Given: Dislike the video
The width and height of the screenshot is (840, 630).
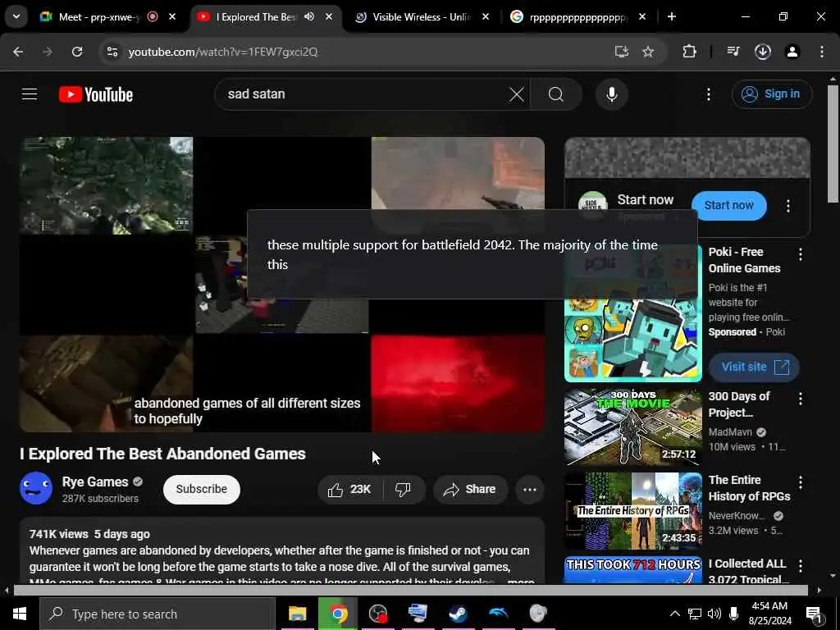Looking at the screenshot, I should (403, 489).
